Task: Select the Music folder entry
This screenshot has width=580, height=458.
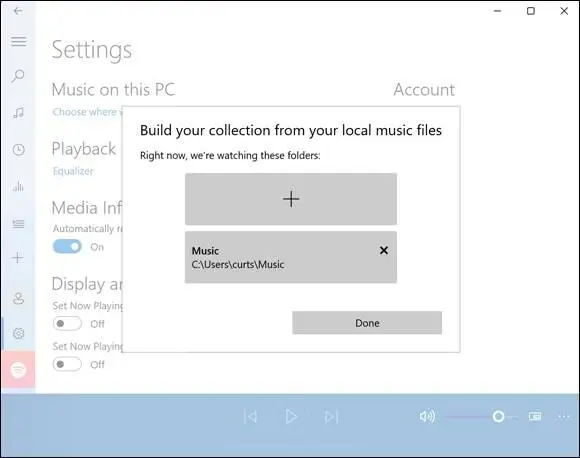Action: tap(291, 257)
